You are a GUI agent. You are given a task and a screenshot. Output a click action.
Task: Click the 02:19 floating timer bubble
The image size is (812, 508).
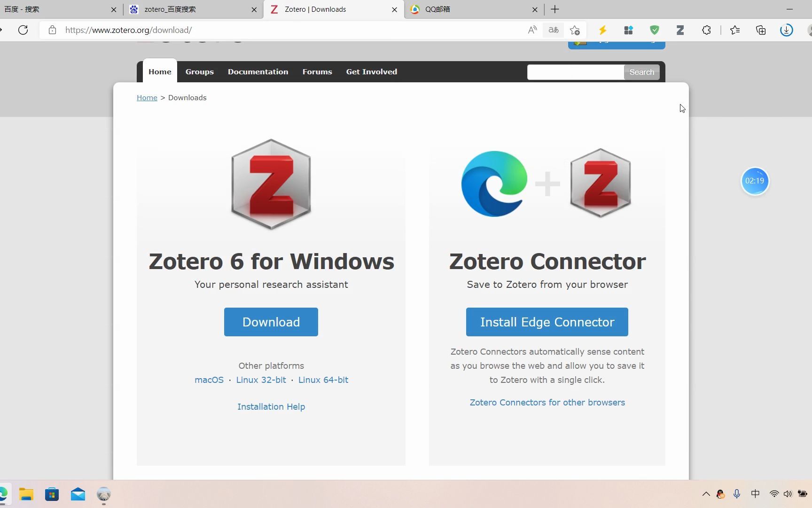[755, 181]
